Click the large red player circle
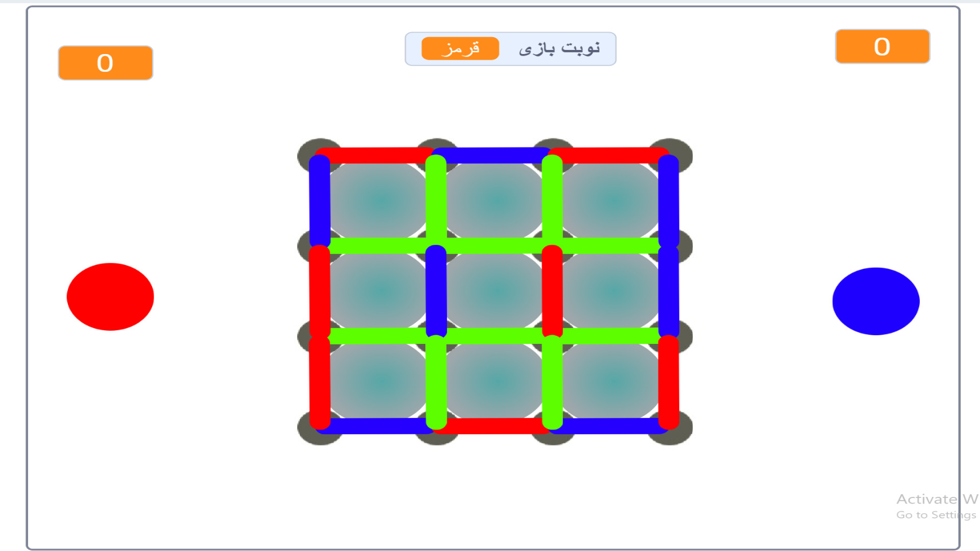980x551 pixels. (110, 296)
